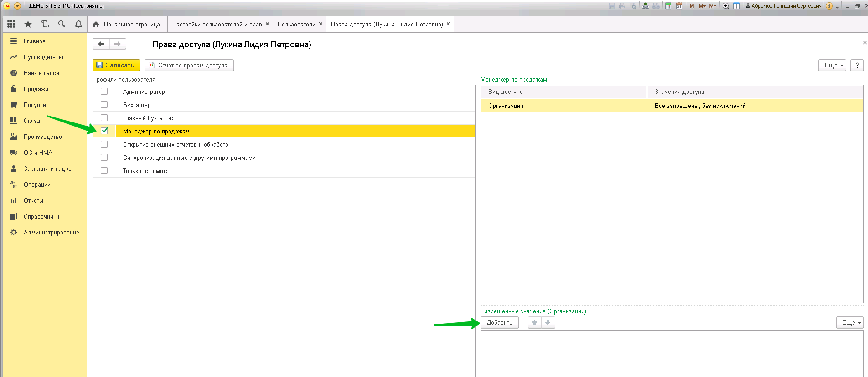Open the notifications bell icon
This screenshot has width=868, height=377.
tap(78, 24)
